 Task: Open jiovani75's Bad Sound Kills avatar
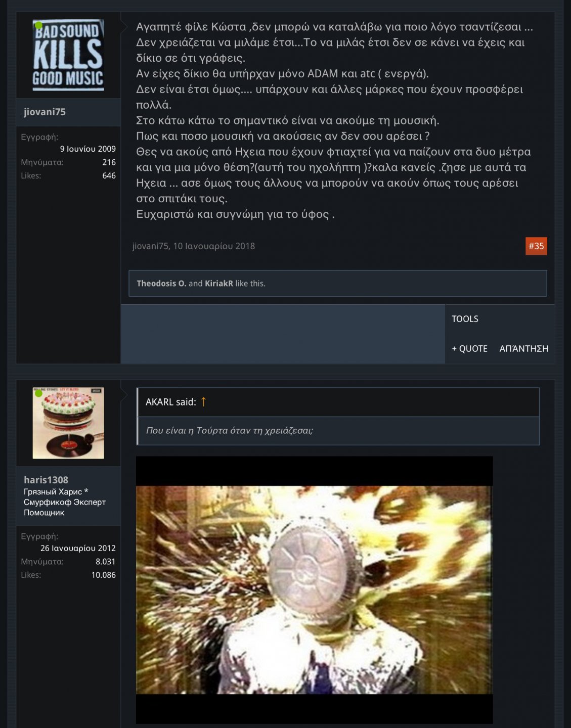point(68,55)
